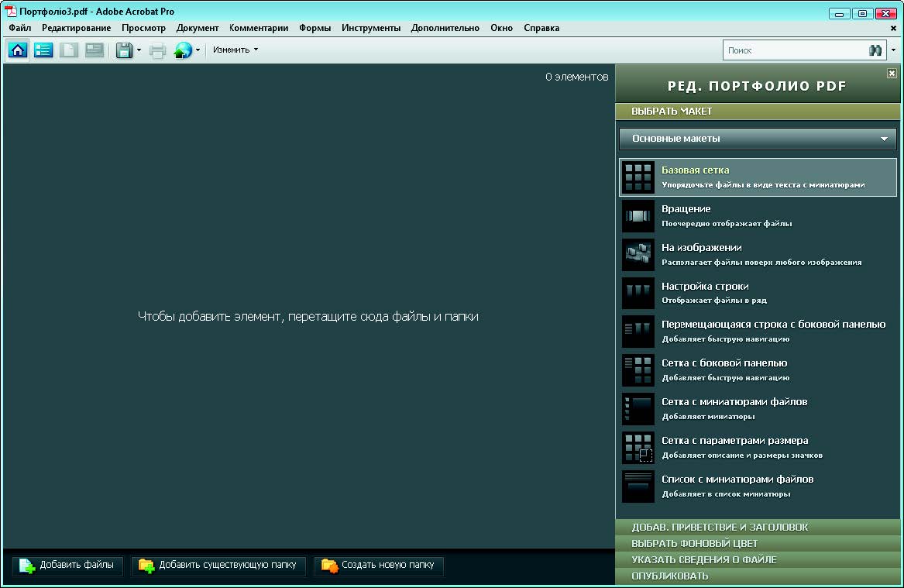The height and width of the screenshot is (588, 904).
Task: Click the Базовая сетка layout thumbnail
Action: click(638, 177)
